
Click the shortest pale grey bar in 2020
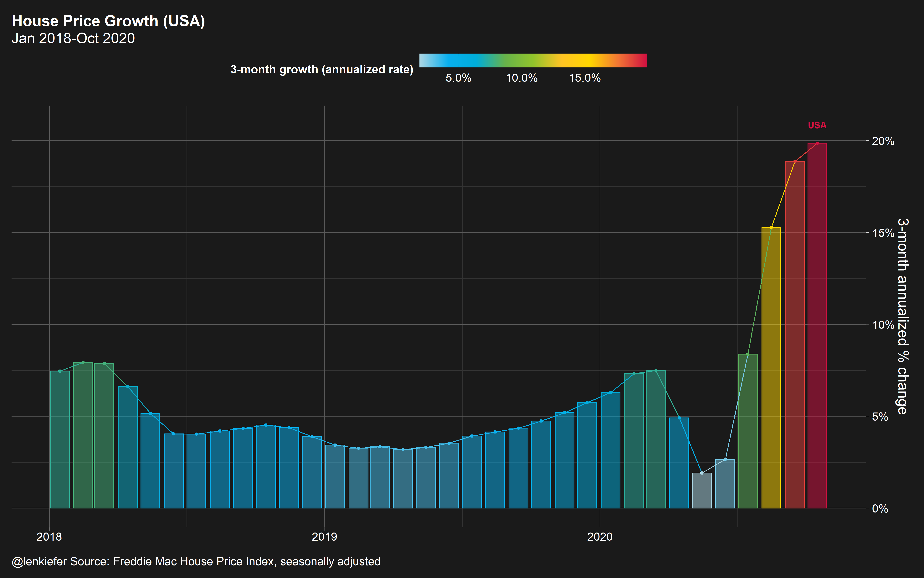702,491
